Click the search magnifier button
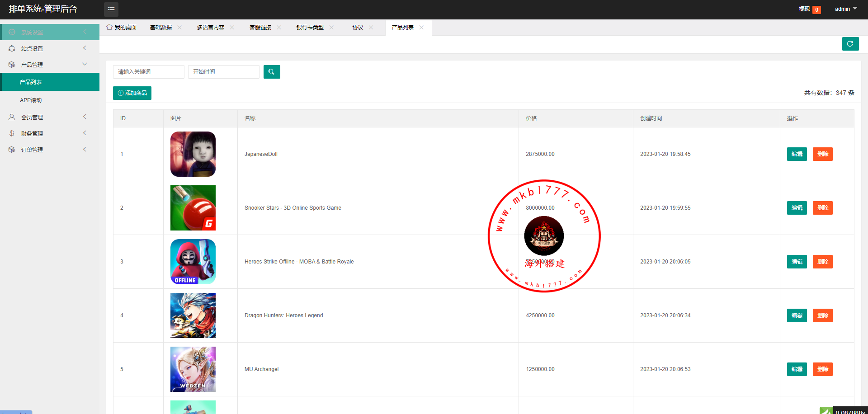 [272, 72]
